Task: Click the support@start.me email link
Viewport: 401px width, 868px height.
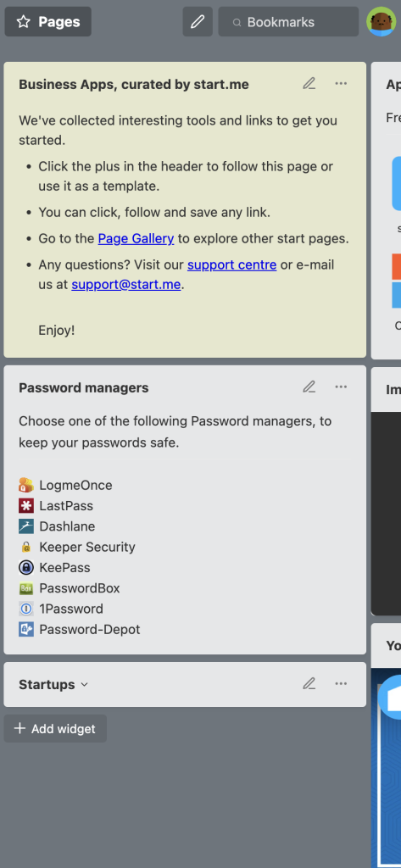Action: [x=126, y=285]
